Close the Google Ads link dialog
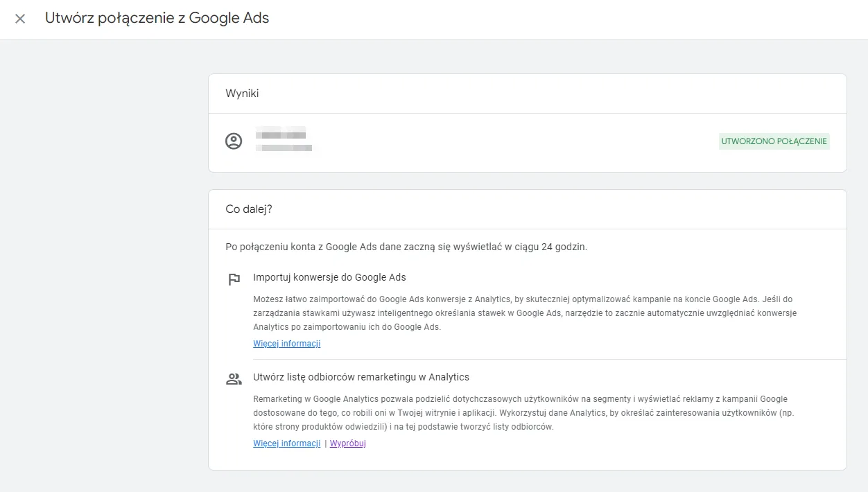Viewport: 868px width, 492px height. pos(20,19)
